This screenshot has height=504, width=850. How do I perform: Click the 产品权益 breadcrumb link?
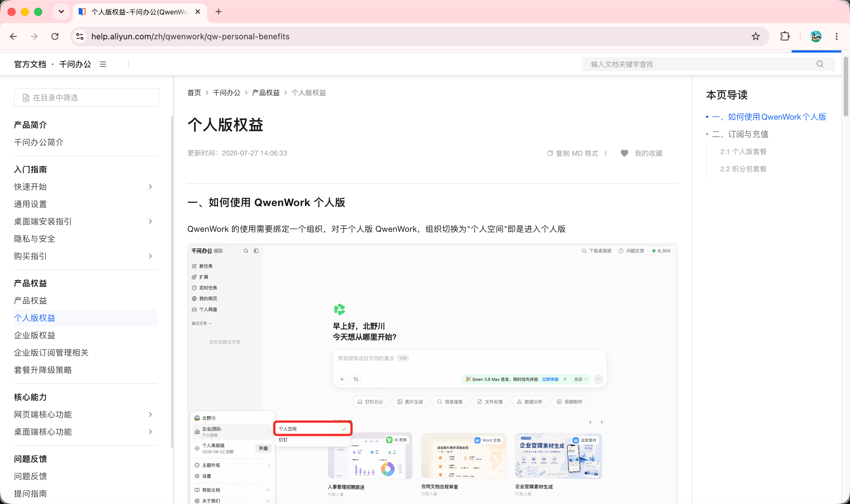click(x=266, y=93)
